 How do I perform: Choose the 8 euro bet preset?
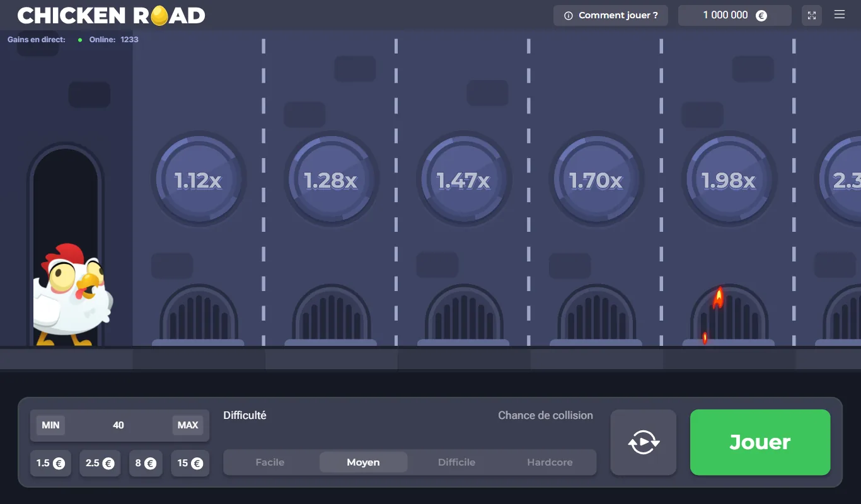(146, 463)
